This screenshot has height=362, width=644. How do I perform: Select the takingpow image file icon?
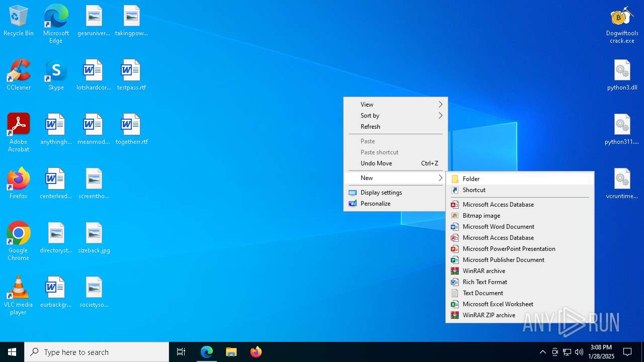click(131, 21)
